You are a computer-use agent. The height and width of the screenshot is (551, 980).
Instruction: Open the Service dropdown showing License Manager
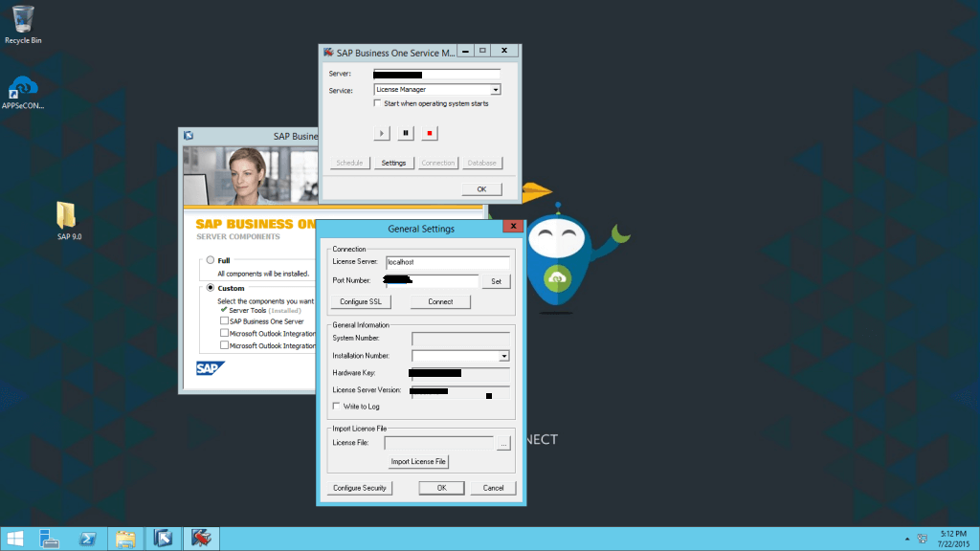pyautogui.click(x=495, y=90)
